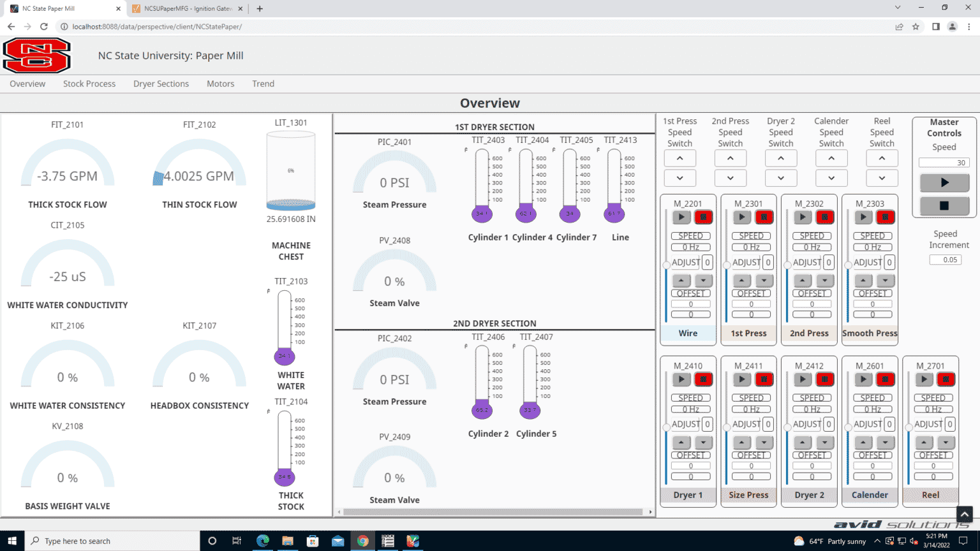Open the Reel Speed Switch dropdown

click(882, 177)
